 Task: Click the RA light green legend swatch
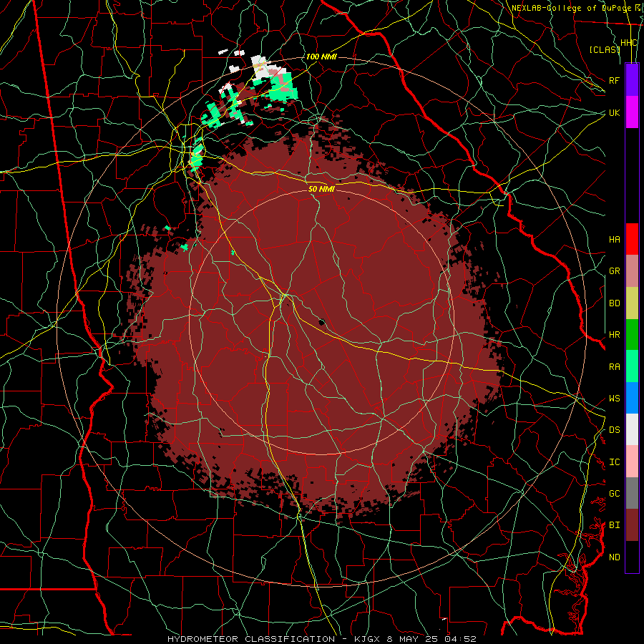pos(632,366)
